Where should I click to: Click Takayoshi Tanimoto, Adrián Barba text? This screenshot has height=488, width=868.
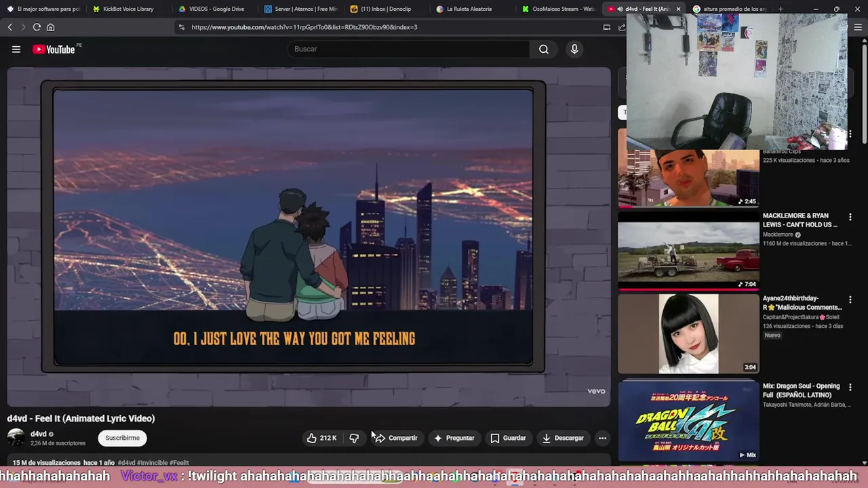(x=805, y=405)
